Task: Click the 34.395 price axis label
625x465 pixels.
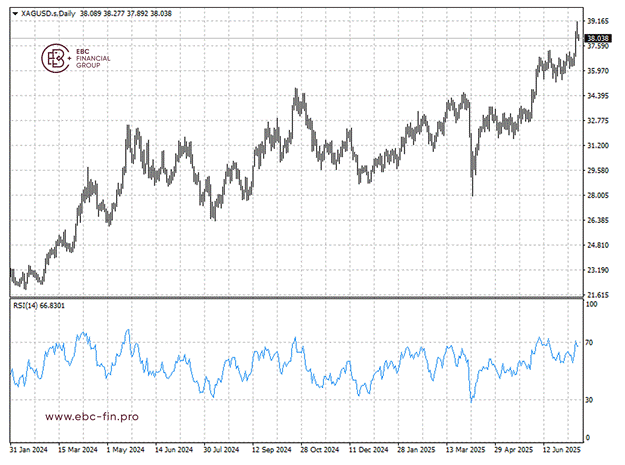Action: [598, 96]
